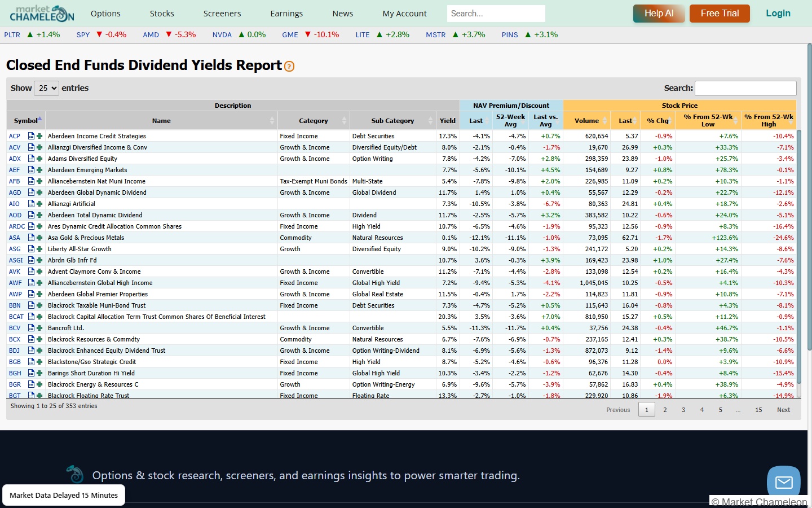
Task: Open the My Account menu
Action: tap(405, 14)
